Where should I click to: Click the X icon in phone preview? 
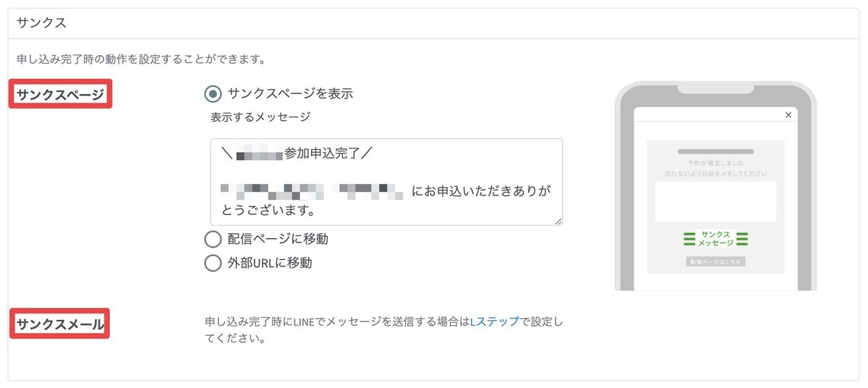coord(788,114)
